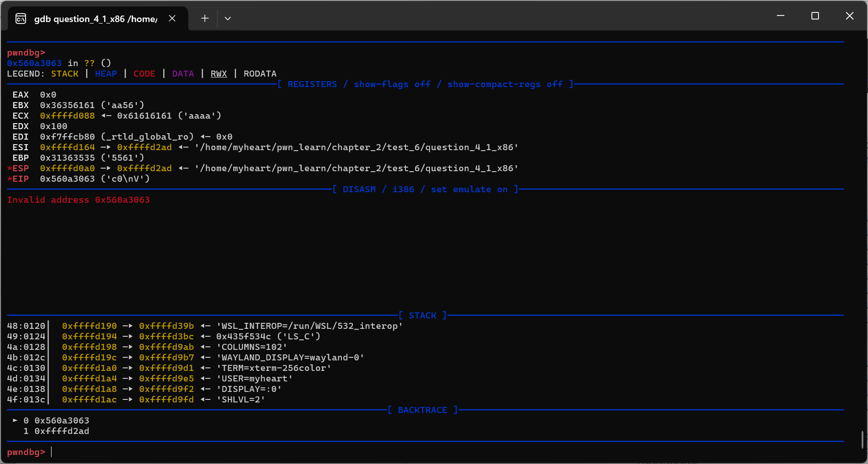
Task: Click the *EIP register label
Action: click(18, 179)
